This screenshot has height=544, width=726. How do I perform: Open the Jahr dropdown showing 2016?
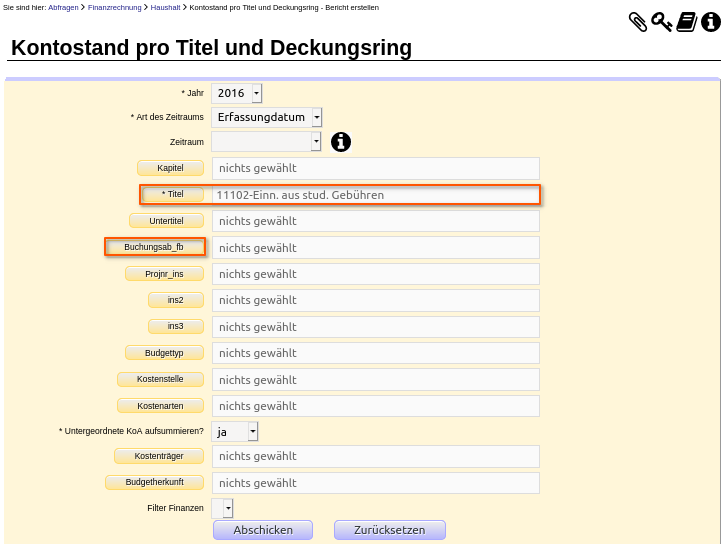click(237, 93)
